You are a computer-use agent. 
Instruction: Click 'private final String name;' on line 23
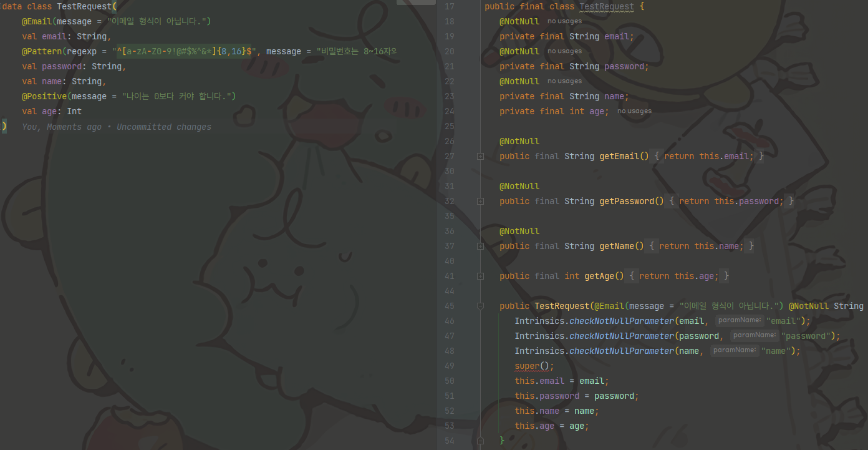click(x=564, y=96)
